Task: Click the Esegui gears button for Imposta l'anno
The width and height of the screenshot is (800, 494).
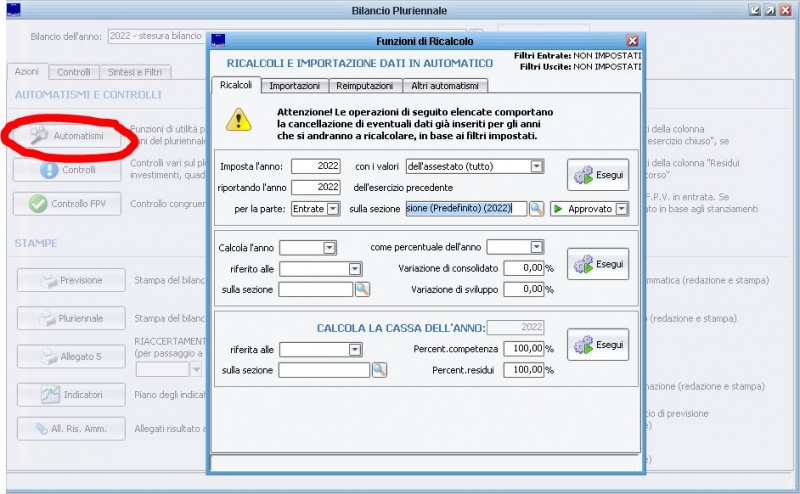Action: (x=598, y=175)
